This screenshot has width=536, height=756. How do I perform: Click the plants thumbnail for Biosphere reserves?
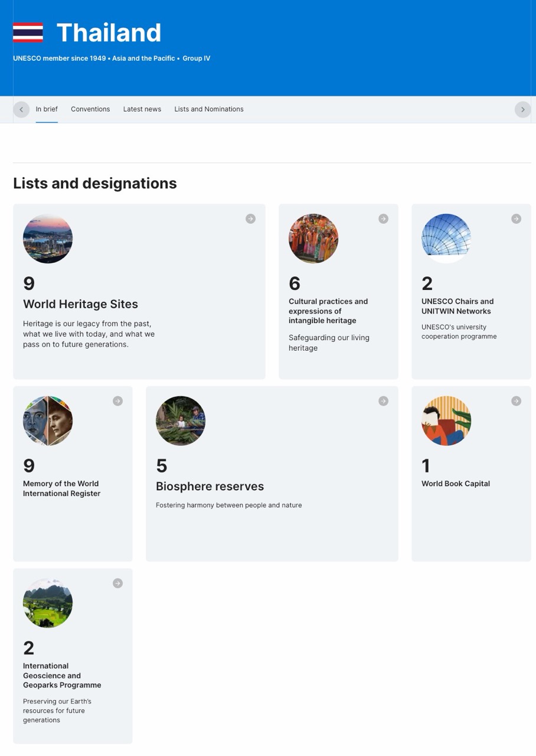tap(181, 421)
